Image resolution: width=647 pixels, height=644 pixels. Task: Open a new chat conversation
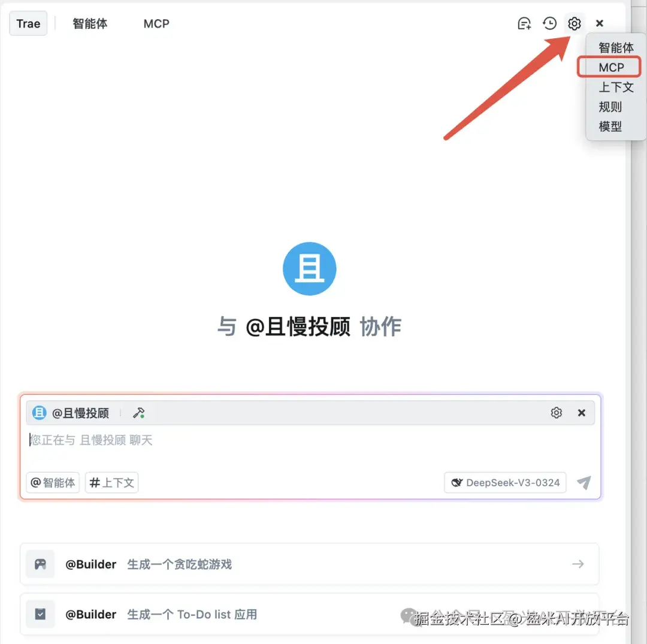coord(524,23)
